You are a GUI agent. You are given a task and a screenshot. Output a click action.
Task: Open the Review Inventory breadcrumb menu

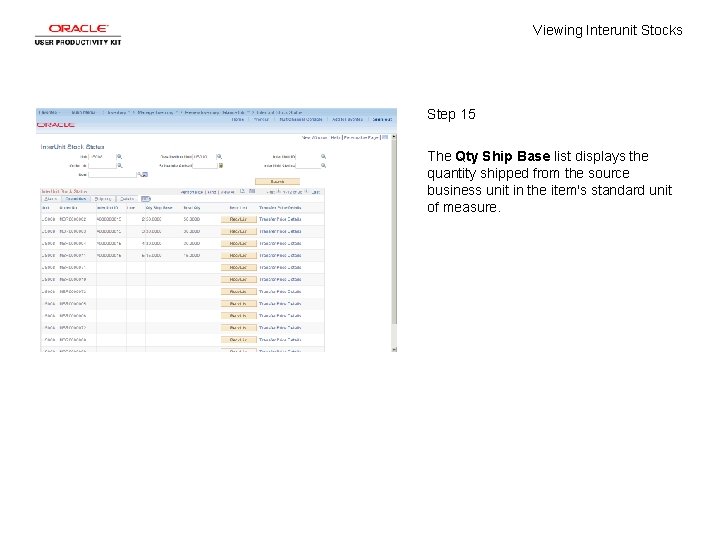(216, 112)
